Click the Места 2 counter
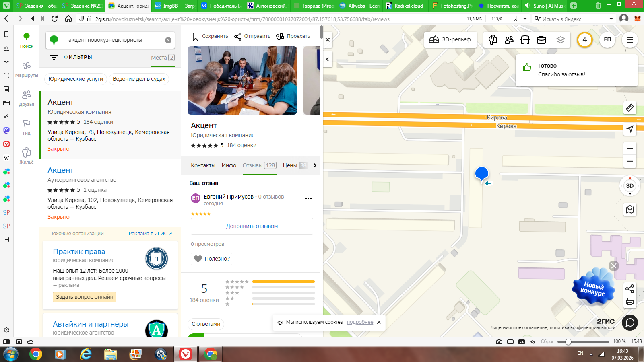Screen dimensions: 644x362 [x=163, y=58]
